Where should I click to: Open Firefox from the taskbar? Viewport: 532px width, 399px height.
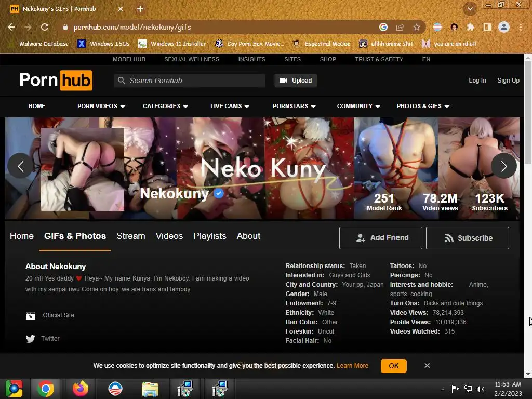pos(81,389)
